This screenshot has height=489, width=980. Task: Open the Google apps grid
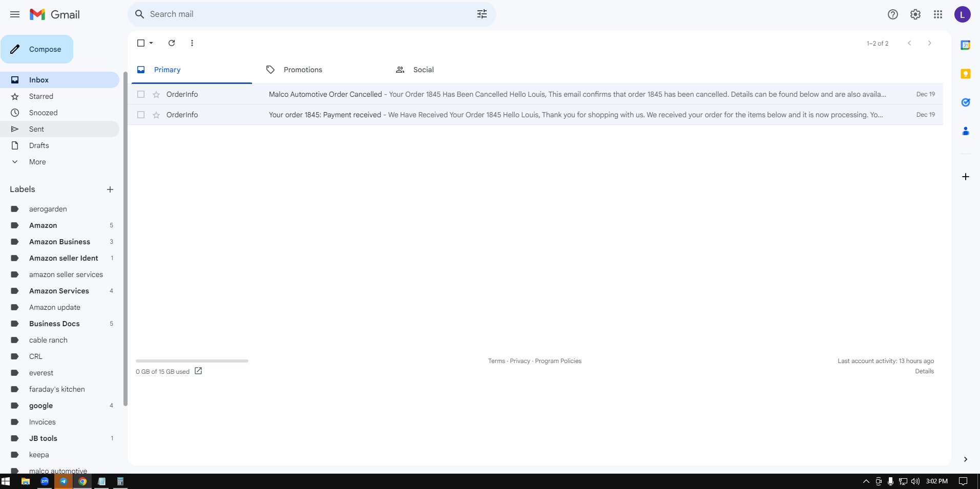938,14
